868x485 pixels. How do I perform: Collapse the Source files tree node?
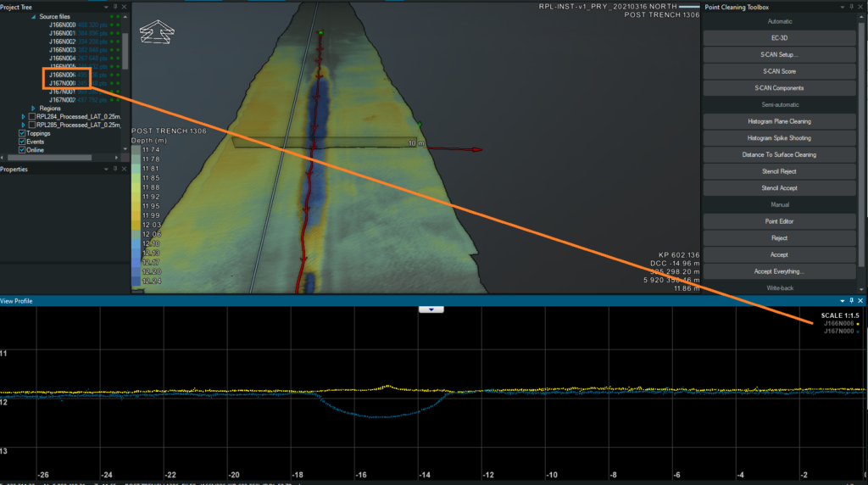(33, 17)
